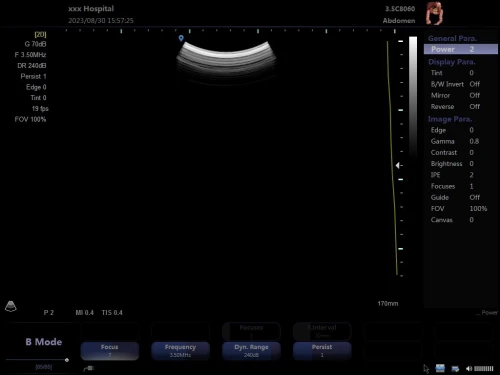Click the Image Para. heading

pos(450,119)
